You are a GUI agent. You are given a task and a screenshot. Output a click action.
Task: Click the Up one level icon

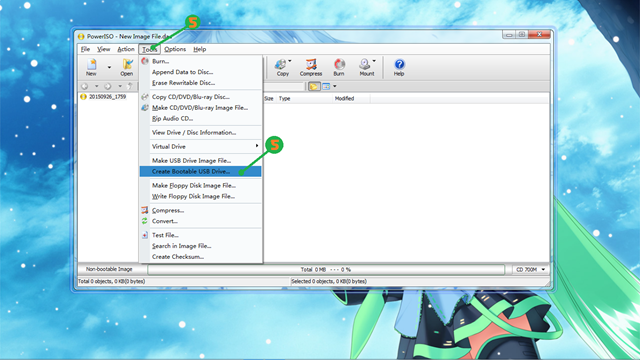click(130, 86)
